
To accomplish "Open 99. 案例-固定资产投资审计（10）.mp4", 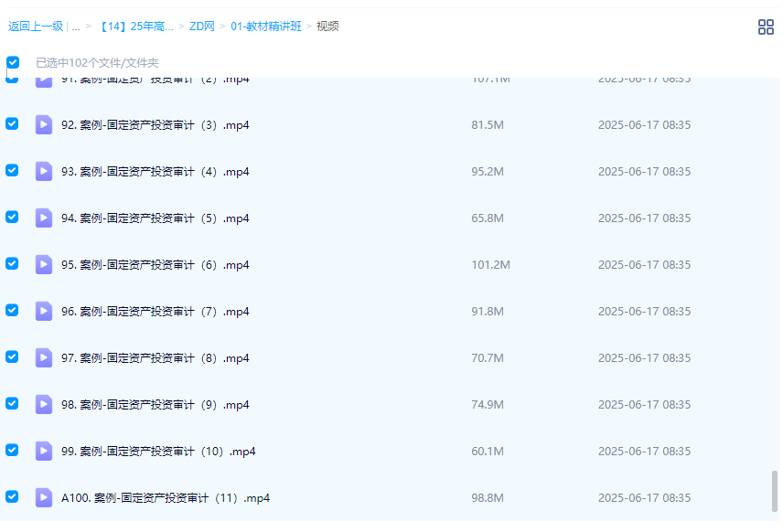I will point(158,452).
